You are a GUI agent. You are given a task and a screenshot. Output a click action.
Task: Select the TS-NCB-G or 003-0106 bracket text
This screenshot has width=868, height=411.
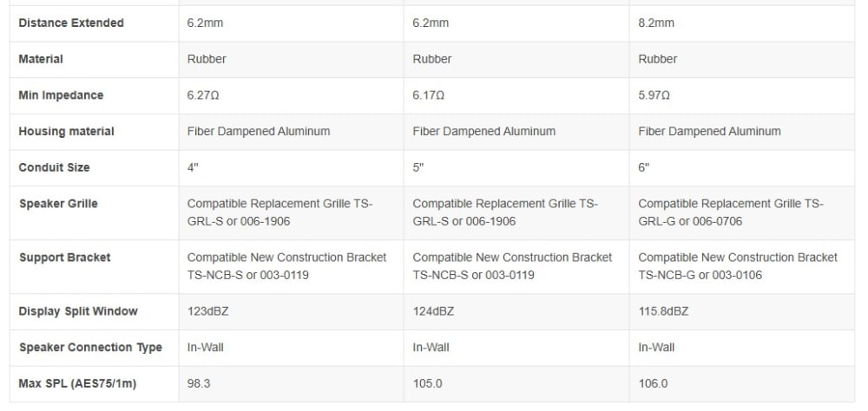coord(700,275)
